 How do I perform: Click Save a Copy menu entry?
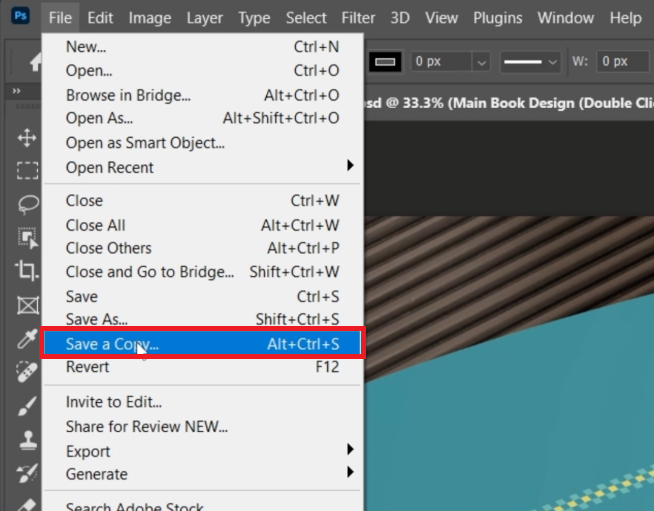[x=112, y=345]
